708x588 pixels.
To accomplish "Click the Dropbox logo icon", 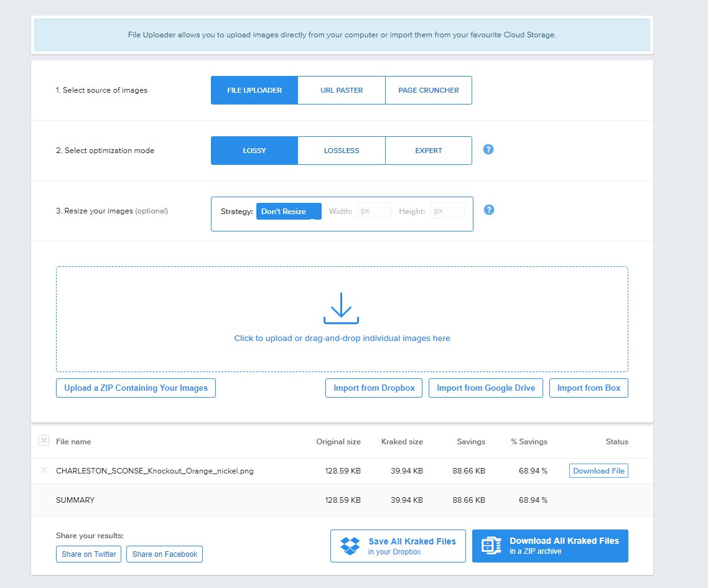I will [x=350, y=546].
